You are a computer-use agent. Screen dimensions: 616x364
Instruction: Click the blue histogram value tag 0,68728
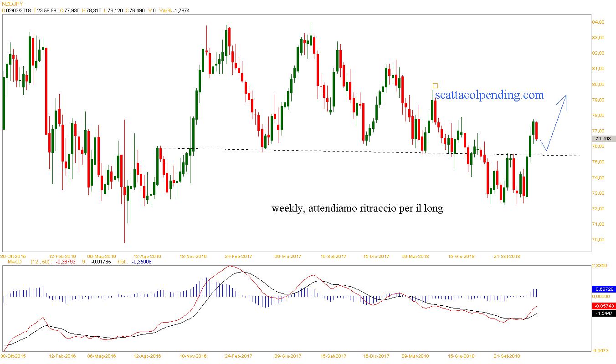604,289
